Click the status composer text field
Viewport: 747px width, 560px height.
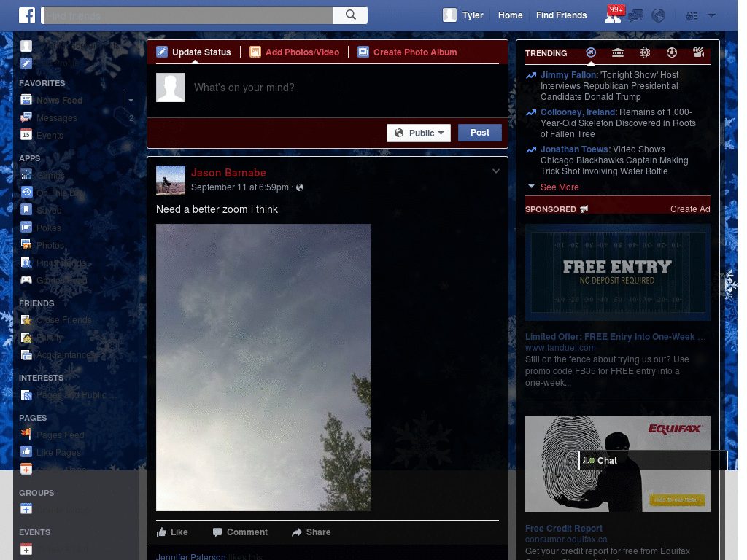[328, 87]
